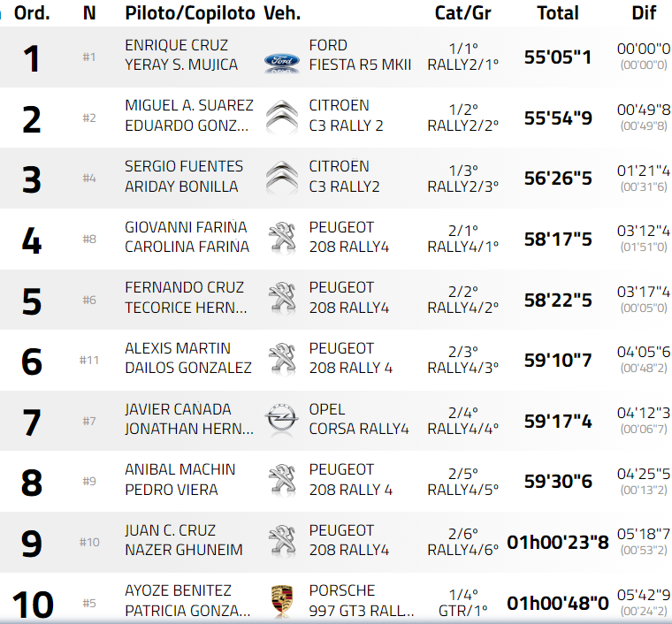672x624 pixels.
Task: Select driver Javier Canada's name
Action: [x=178, y=409]
